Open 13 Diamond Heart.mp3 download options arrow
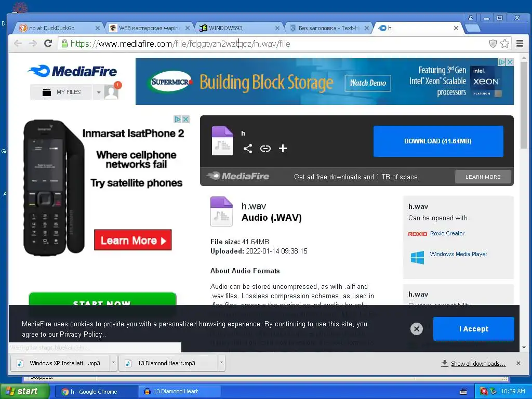This screenshot has width=532, height=399. (221, 363)
